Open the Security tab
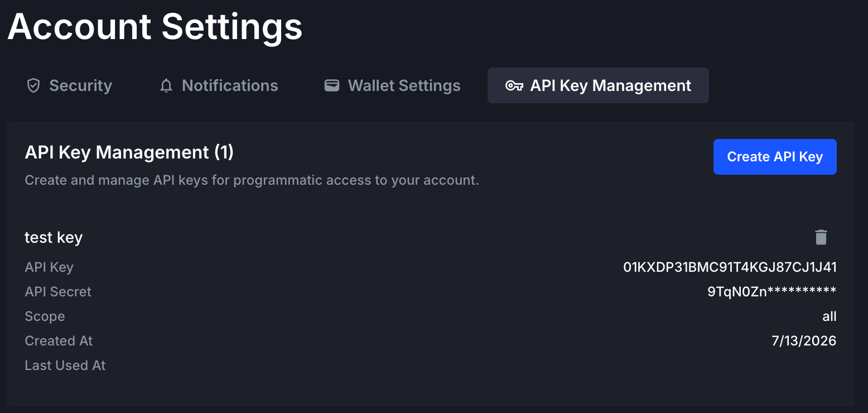The width and height of the screenshot is (868, 413). [70, 85]
